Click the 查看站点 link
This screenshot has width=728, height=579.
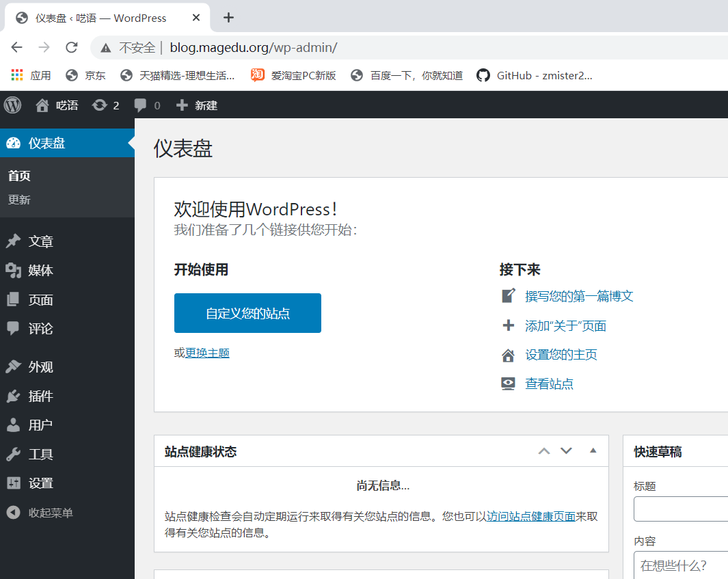point(550,383)
